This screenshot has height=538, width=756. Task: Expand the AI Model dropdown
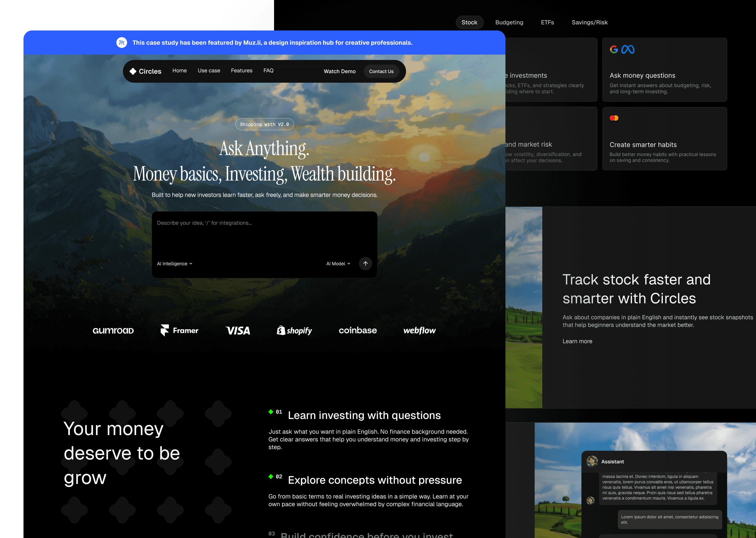[338, 264]
